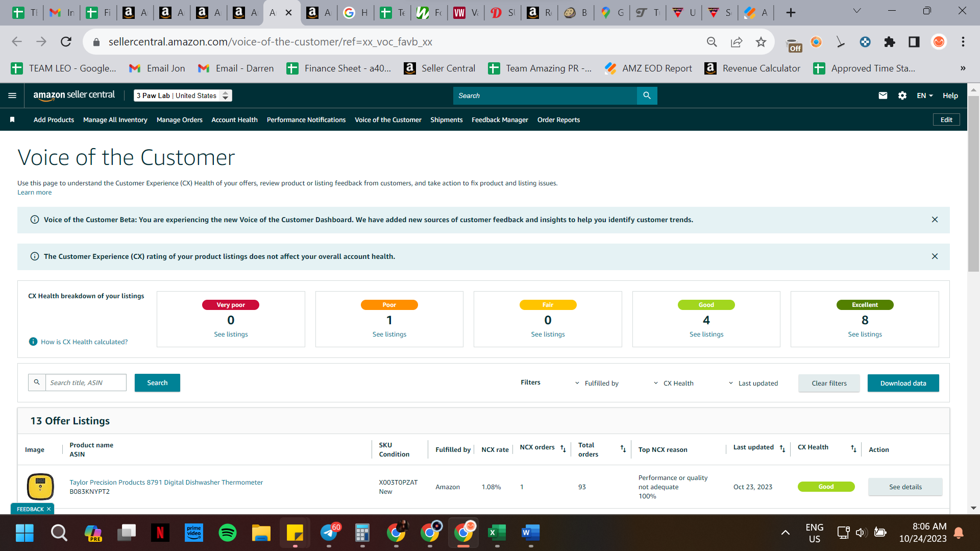
Task: Click the Clear filters button
Action: (829, 383)
